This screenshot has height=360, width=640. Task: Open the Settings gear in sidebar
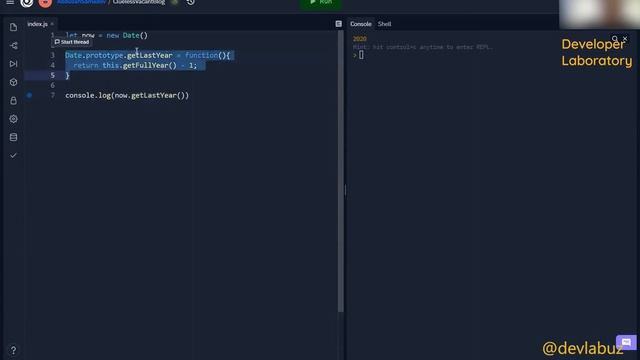(13, 119)
